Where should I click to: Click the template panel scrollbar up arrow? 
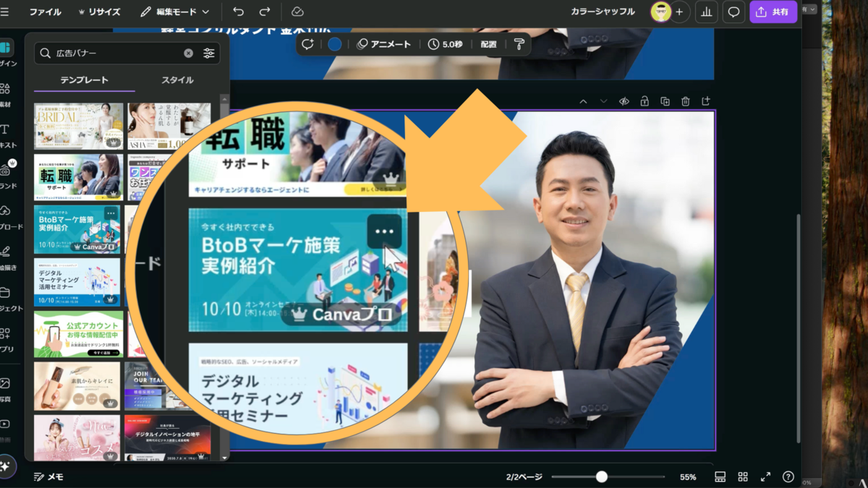224,98
